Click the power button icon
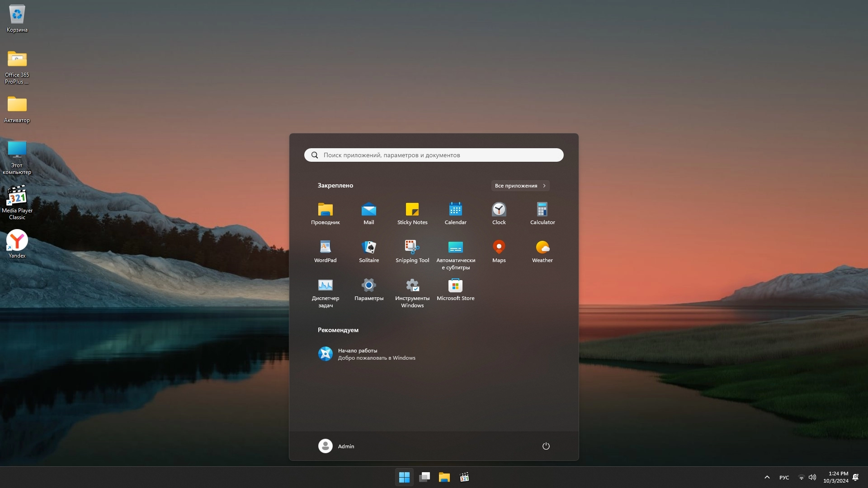Image resolution: width=868 pixels, height=488 pixels. pos(546,446)
